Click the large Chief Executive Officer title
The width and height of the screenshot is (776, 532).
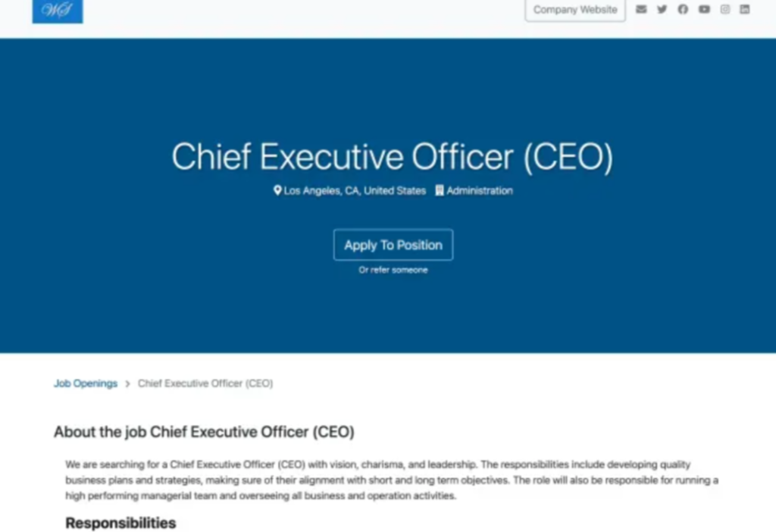coord(393,158)
